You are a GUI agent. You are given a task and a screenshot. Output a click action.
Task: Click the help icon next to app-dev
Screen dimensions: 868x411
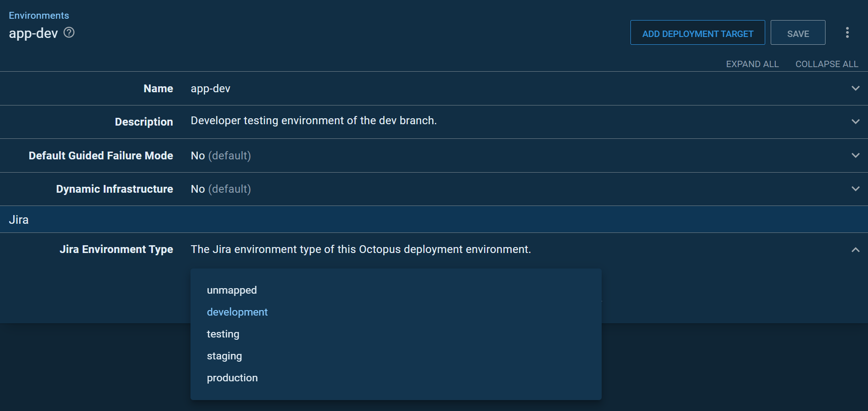69,32
